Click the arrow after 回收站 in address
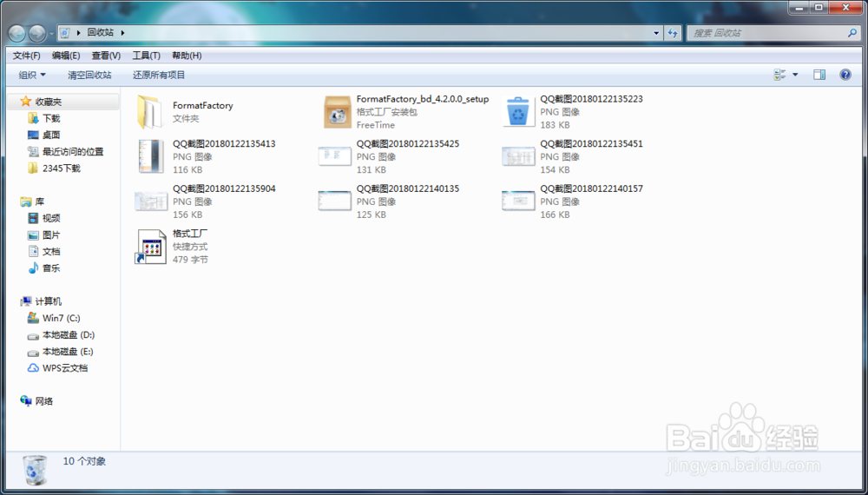Viewport: 868px width, 495px height. tap(122, 33)
